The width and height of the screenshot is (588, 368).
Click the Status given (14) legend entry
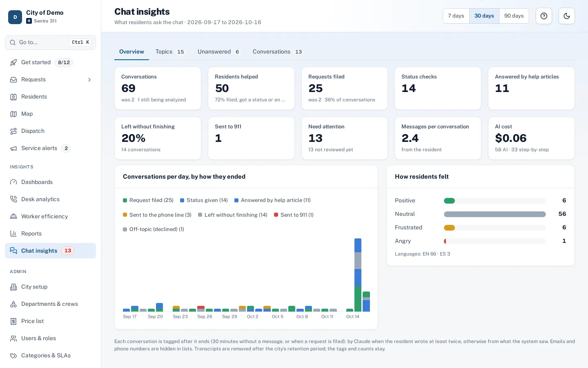pyautogui.click(x=204, y=200)
